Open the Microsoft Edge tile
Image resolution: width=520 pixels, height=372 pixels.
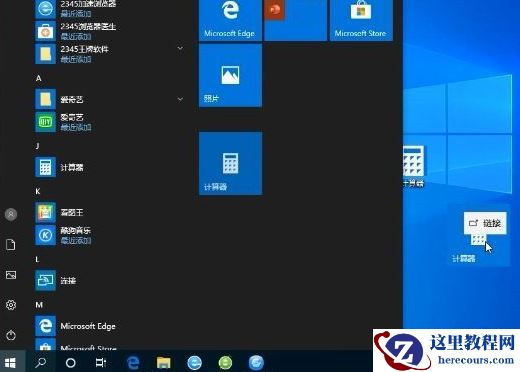pos(230,20)
